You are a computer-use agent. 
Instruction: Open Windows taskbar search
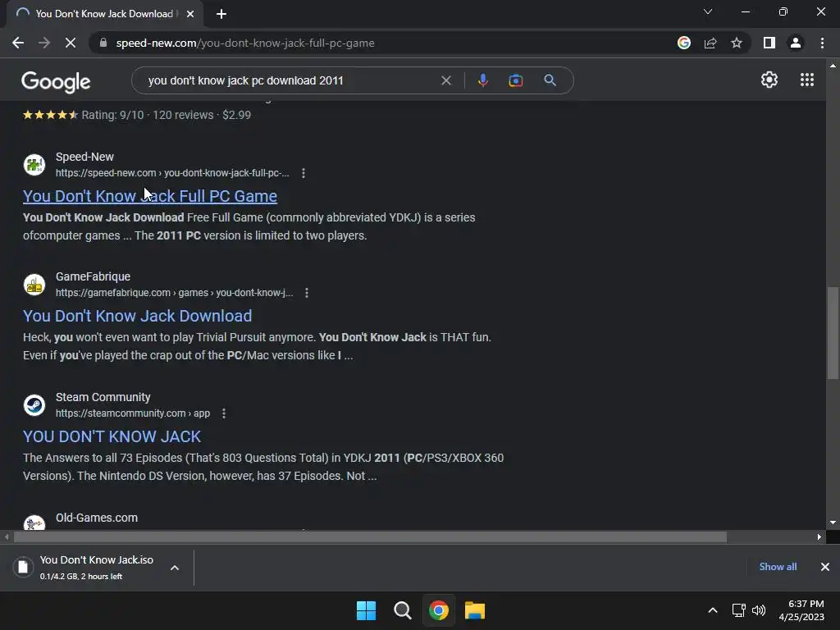tap(402, 610)
